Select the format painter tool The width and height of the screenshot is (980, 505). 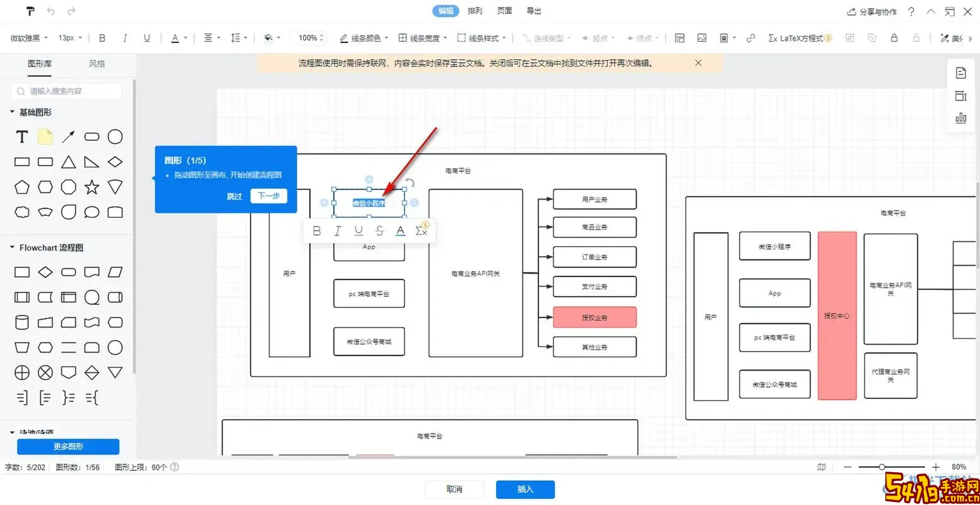click(30, 11)
